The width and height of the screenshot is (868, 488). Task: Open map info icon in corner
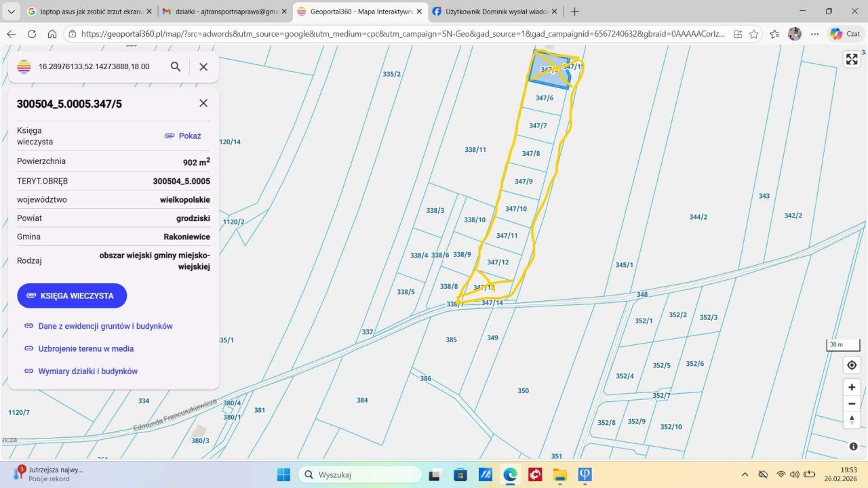853,446
